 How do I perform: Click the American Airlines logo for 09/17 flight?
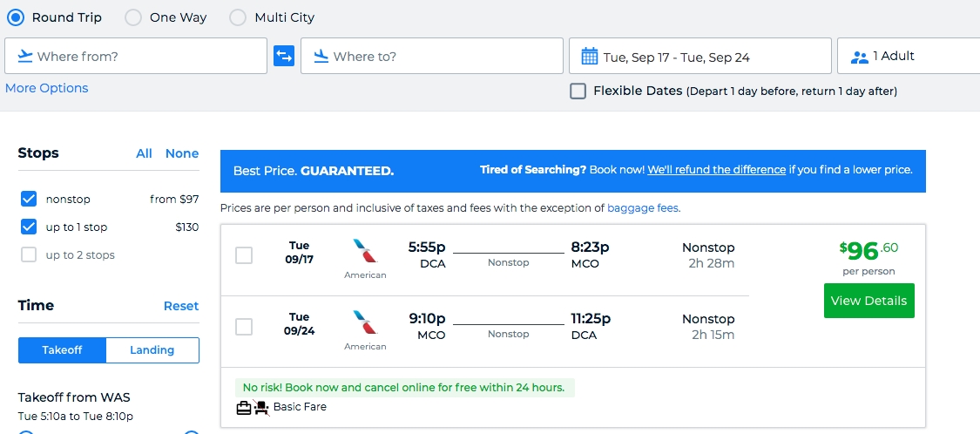pyautogui.click(x=365, y=251)
